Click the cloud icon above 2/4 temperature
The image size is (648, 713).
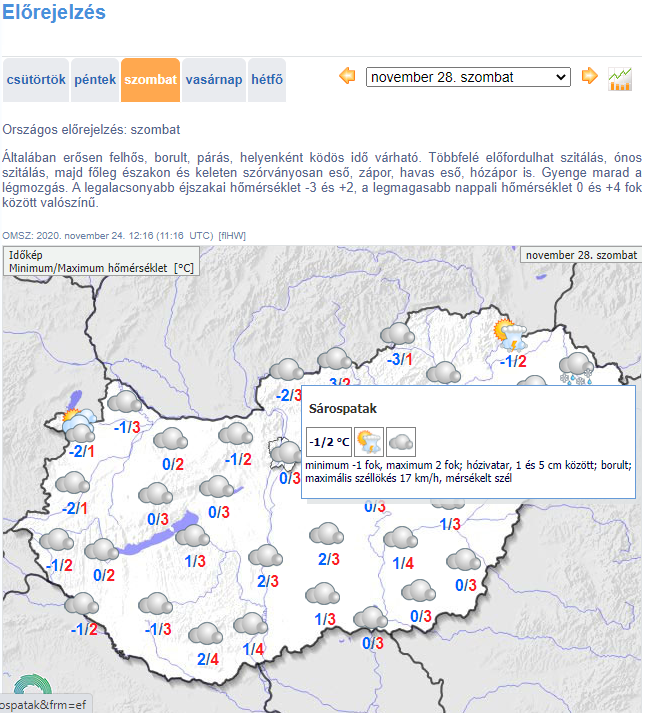[206, 634]
